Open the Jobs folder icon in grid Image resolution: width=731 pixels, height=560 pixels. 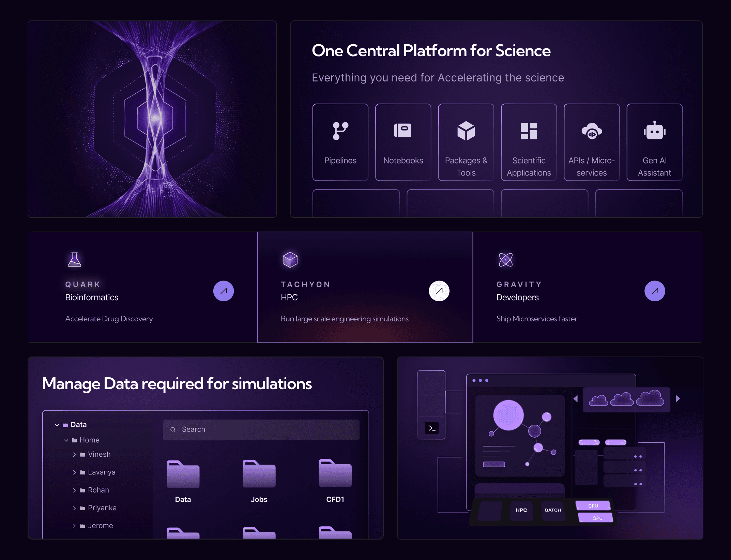(259, 473)
